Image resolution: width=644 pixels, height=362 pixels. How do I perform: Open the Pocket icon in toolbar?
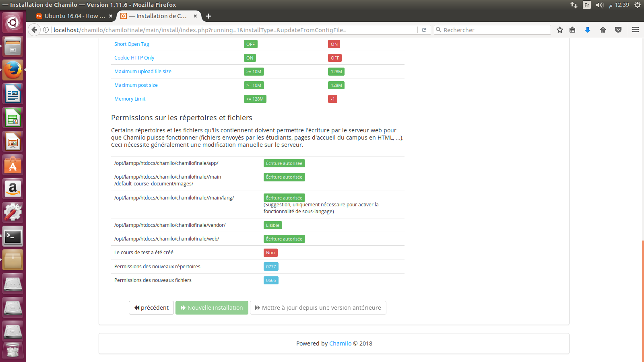pyautogui.click(x=618, y=30)
